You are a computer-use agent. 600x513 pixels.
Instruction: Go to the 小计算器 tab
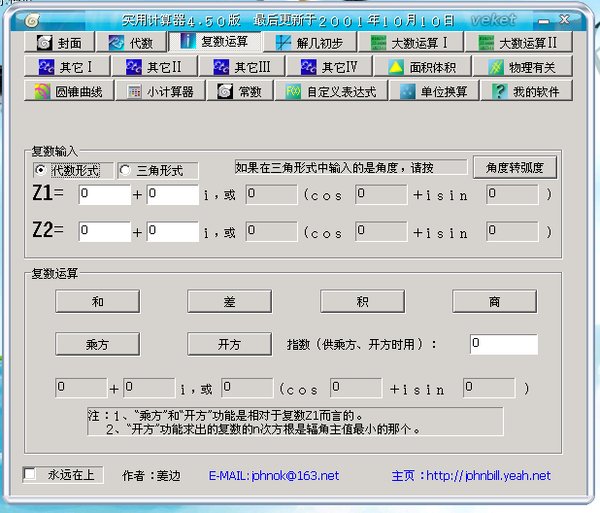tap(160, 91)
